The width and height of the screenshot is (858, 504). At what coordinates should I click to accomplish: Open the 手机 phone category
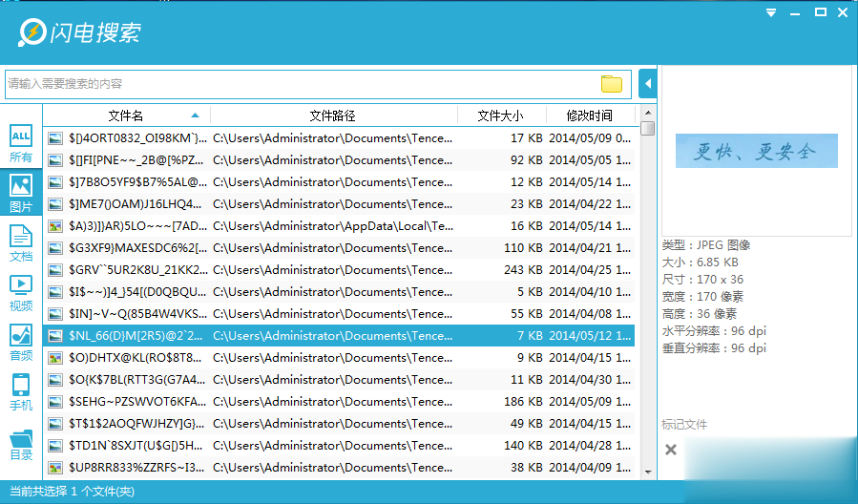(20, 391)
